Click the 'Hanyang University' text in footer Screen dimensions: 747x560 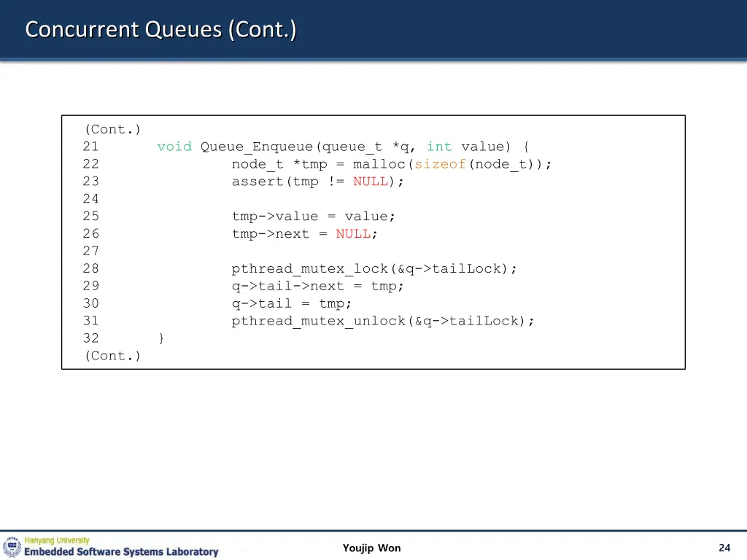tap(57, 540)
